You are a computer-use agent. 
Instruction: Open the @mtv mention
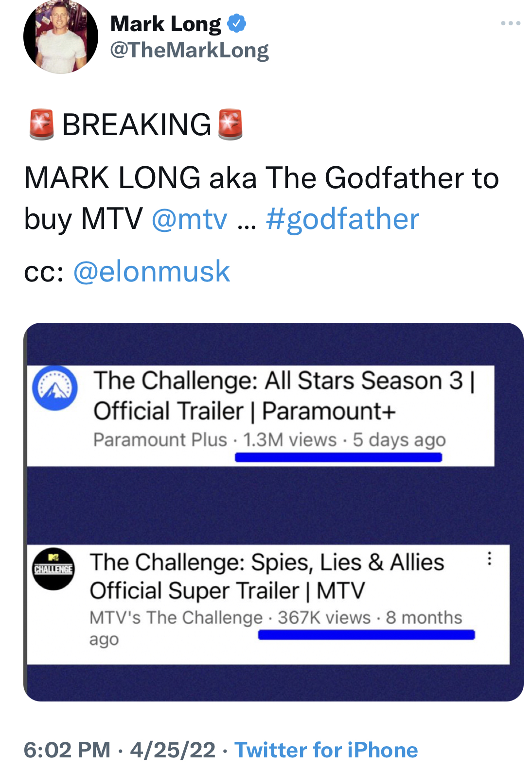[189, 219]
